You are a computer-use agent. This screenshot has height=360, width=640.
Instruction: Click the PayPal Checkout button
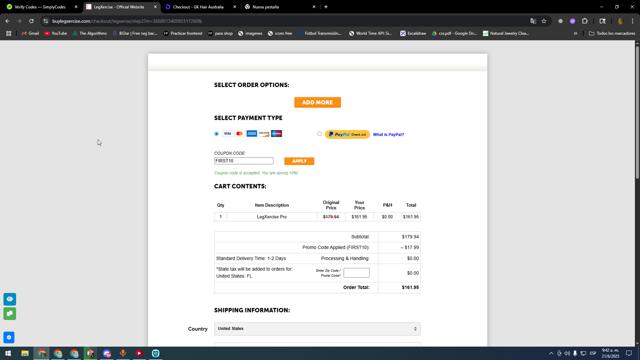[x=347, y=134]
